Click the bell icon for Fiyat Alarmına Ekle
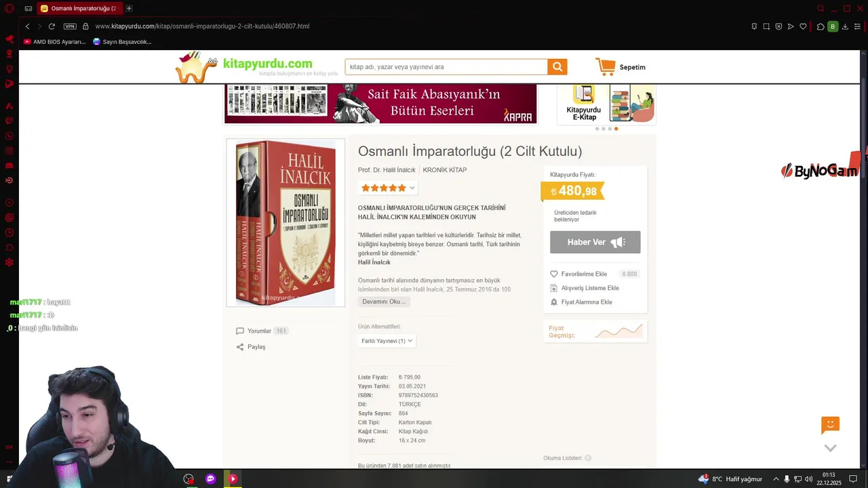 click(x=554, y=302)
